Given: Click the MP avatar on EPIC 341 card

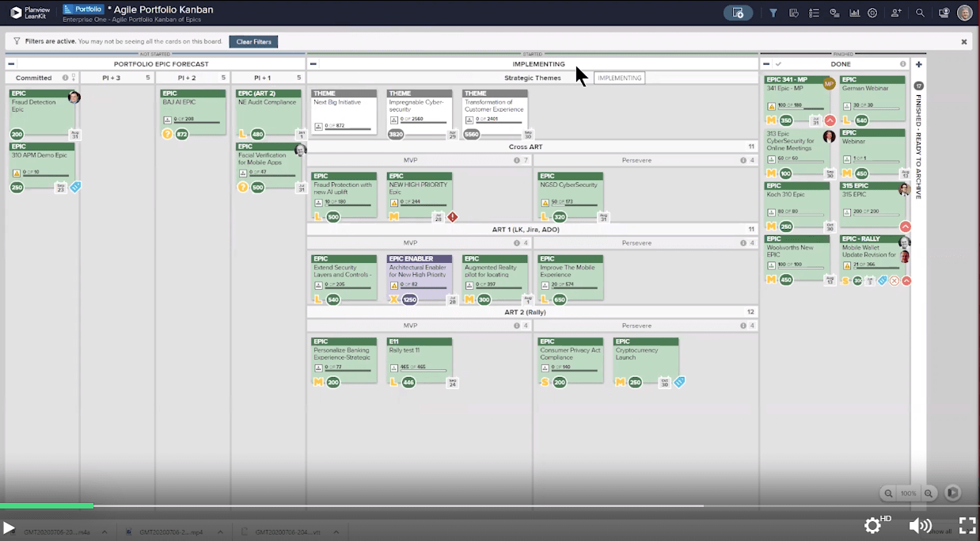Looking at the screenshot, I should [829, 83].
